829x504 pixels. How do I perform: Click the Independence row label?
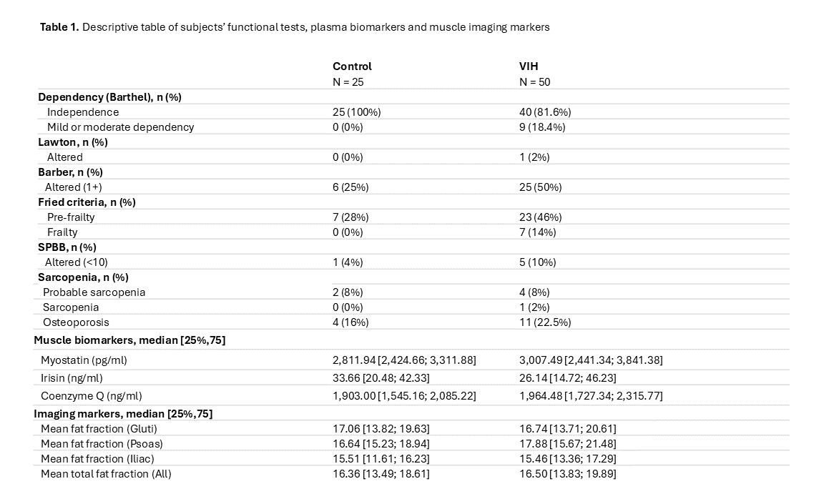[x=83, y=112]
